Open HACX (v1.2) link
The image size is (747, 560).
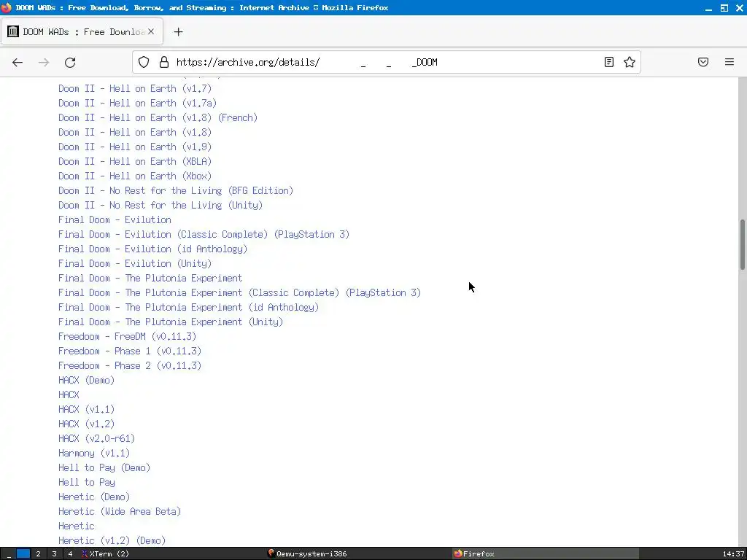click(86, 424)
